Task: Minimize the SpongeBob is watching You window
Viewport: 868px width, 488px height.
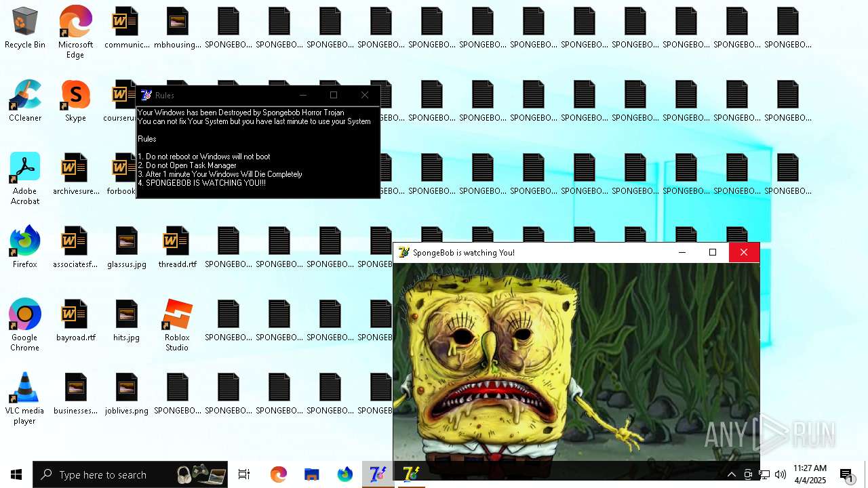Action: (682, 252)
